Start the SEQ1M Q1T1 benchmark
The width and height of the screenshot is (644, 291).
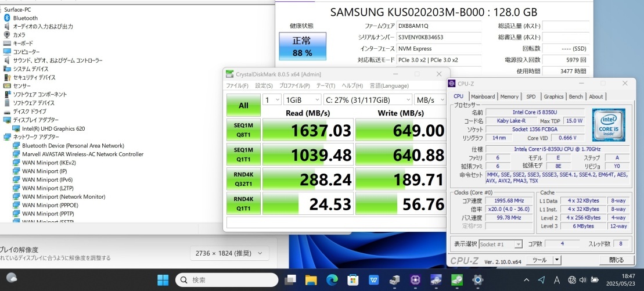[243, 154]
